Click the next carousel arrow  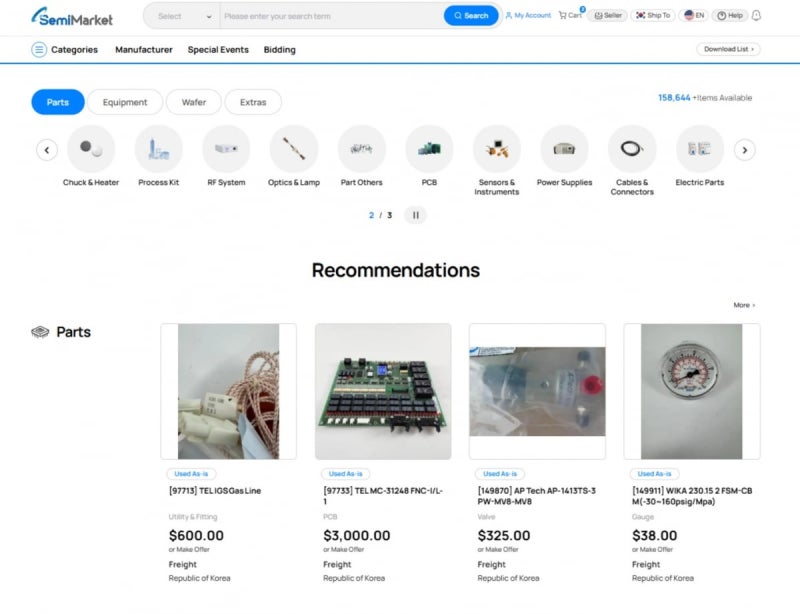click(x=744, y=150)
